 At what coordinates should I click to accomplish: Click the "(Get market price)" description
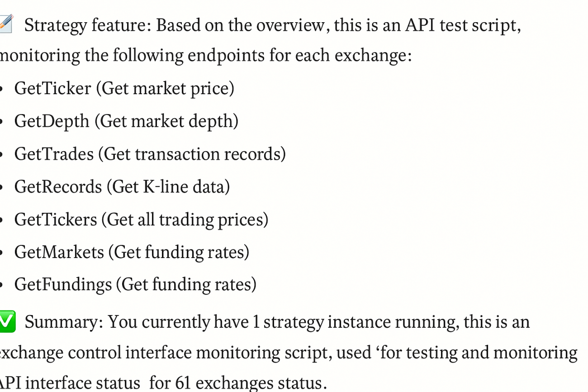click(x=165, y=88)
